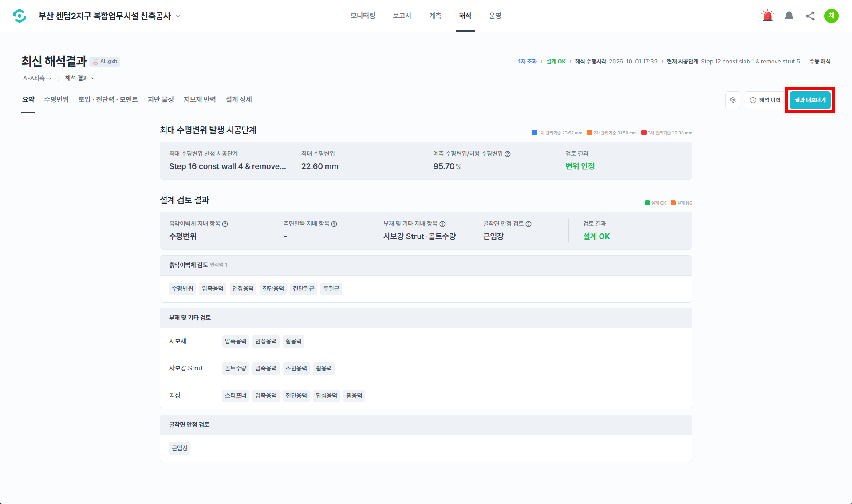
Task: Open the 모니터링 menu item
Action: pyautogui.click(x=363, y=16)
